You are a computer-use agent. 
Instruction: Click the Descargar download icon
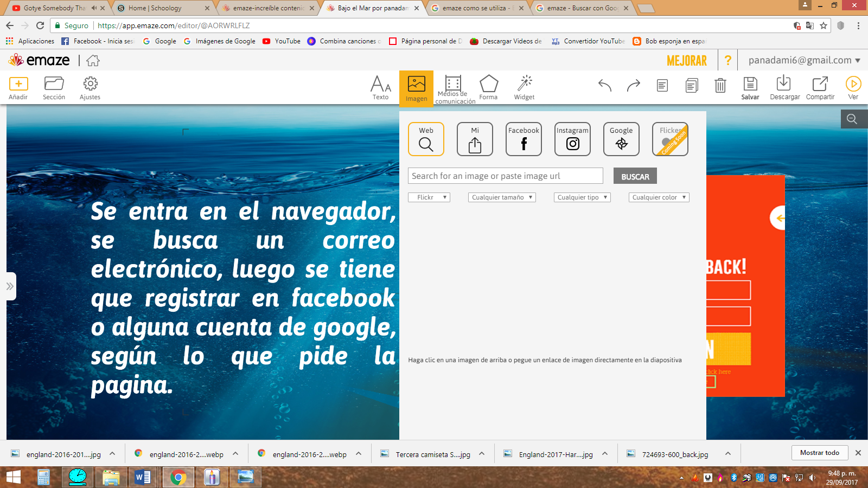coord(784,88)
